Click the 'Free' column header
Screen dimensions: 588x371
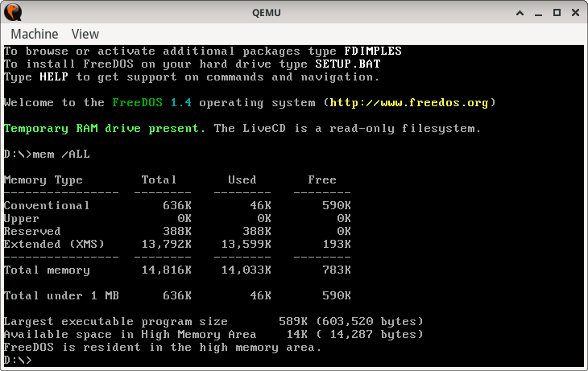click(x=322, y=180)
